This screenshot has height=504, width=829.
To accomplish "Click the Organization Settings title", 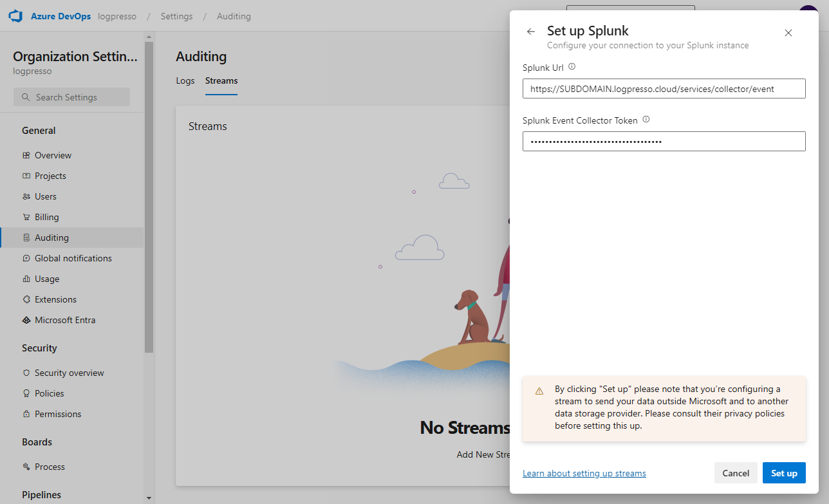I will [x=75, y=57].
